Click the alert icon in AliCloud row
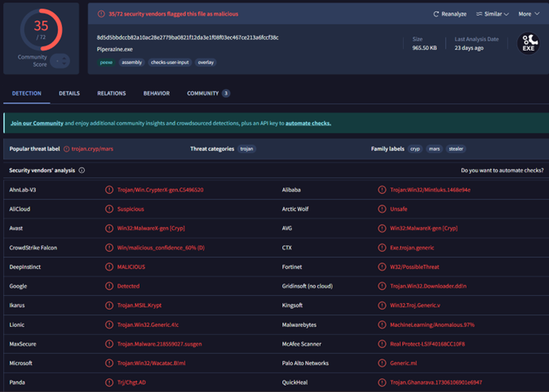This screenshot has height=392, width=549. point(109,209)
